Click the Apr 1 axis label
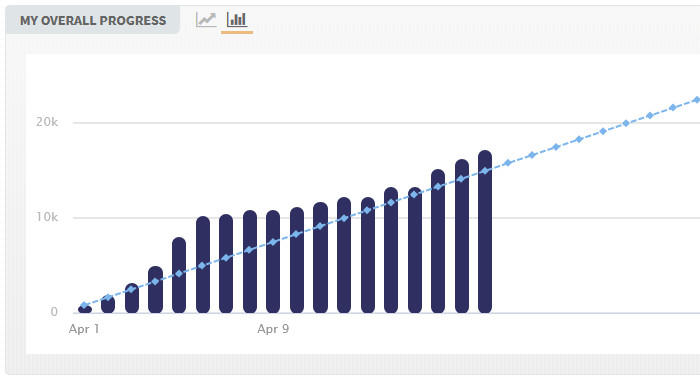The image size is (700, 375). (x=84, y=329)
